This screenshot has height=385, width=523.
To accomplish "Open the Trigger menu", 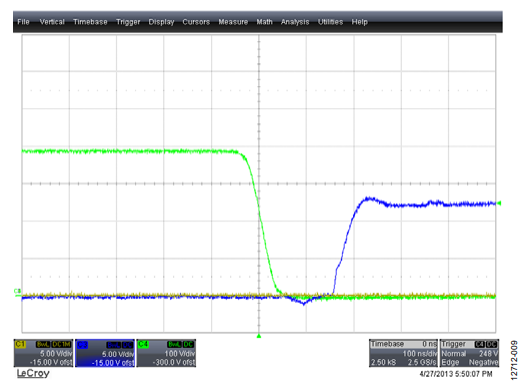I will pyautogui.click(x=128, y=22).
